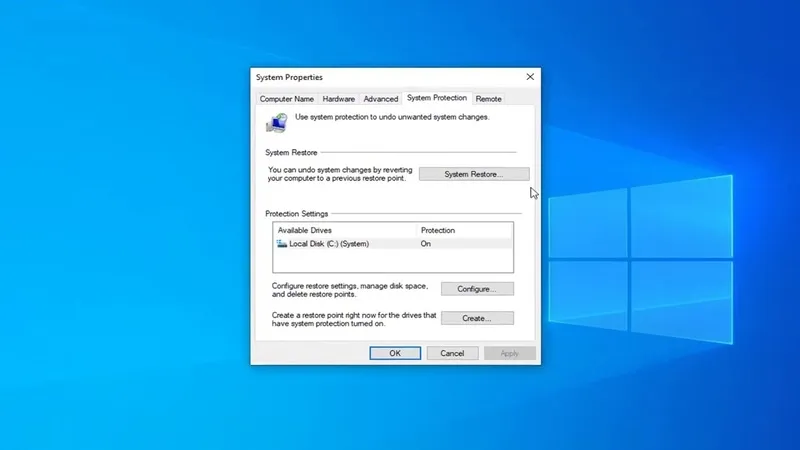This screenshot has height=450, width=800.
Task: Select the System Protection tab
Action: coord(436,98)
